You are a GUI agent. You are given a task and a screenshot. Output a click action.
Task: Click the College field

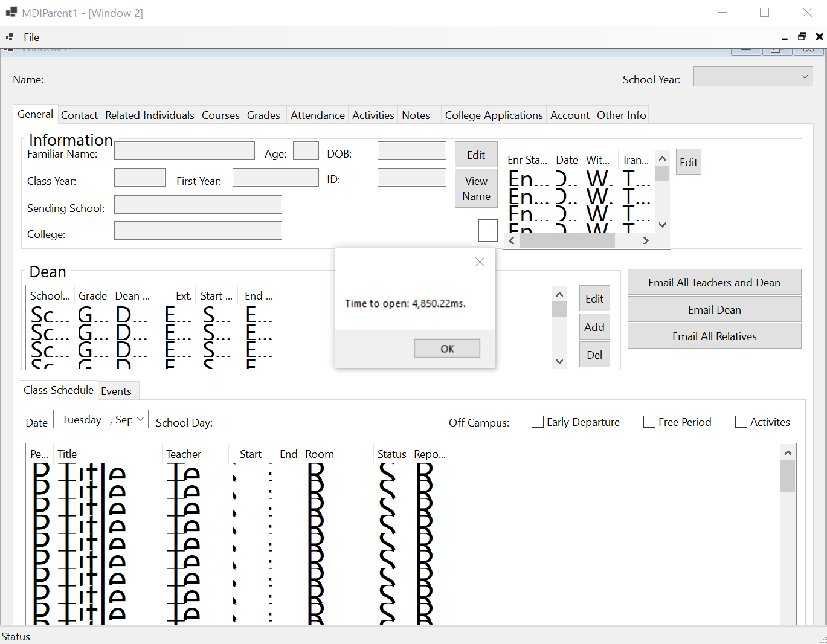coord(198,231)
